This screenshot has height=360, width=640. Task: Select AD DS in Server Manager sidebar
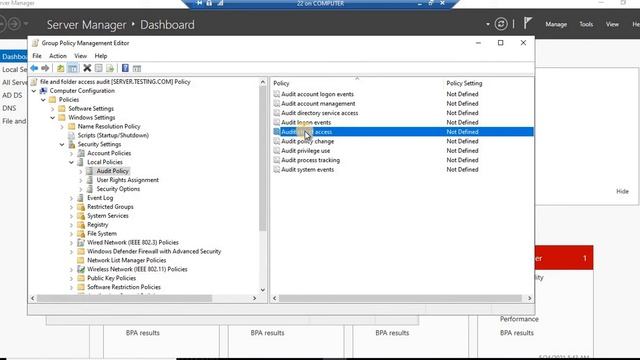pyautogui.click(x=12, y=95)
